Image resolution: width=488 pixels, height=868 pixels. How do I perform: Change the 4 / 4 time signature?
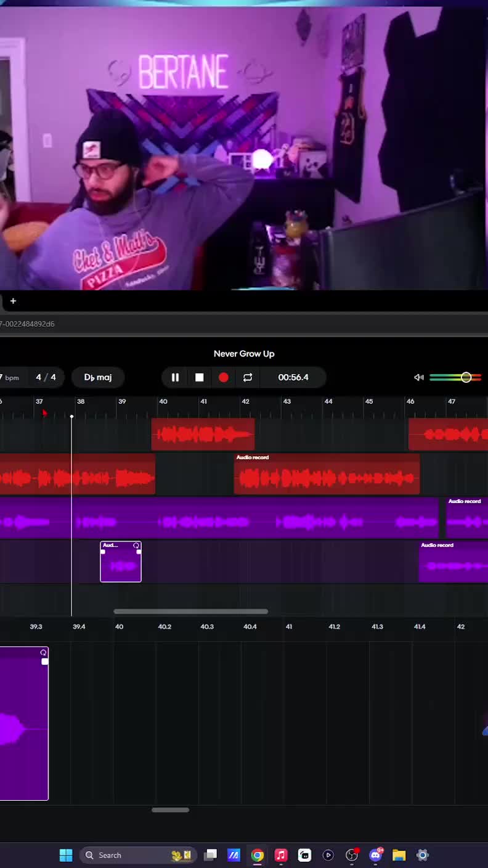tap(46, 377)
